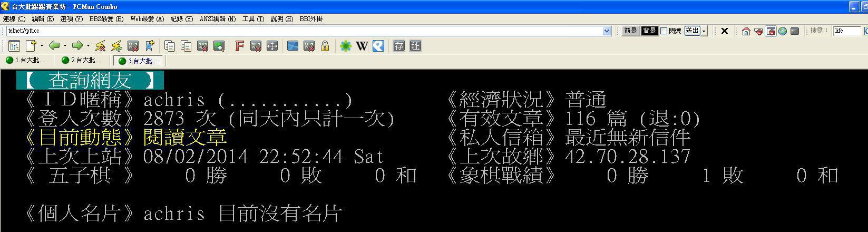Open the 說明 menu
This screenshot has width=868, height=232.
click(281, 18)
